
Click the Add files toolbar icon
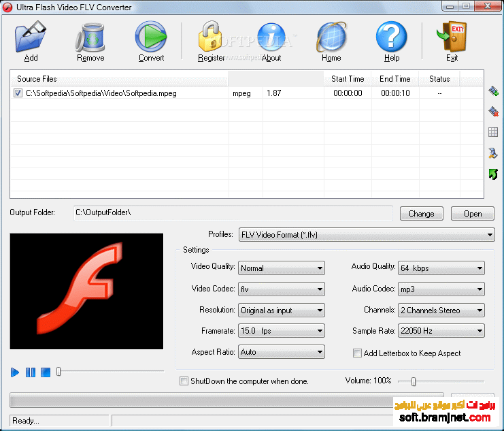coord(31,36)
